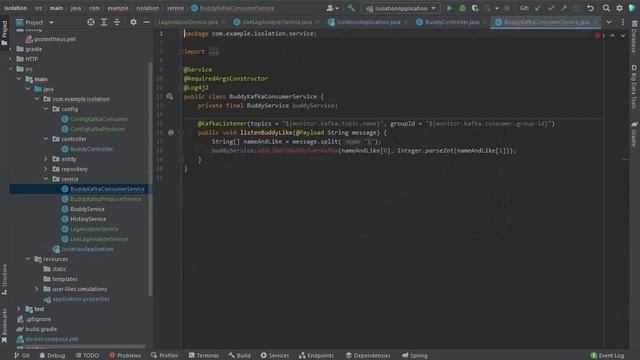Open the Profiler tool window

[x=164, y=356]
